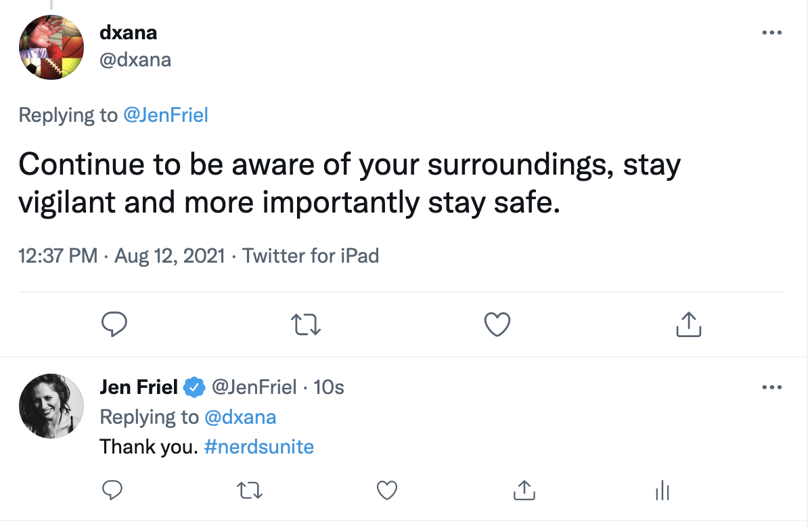812x528 pixels.
Task: Click @dxana mention in Jen's reply
Action: point(240,417)
